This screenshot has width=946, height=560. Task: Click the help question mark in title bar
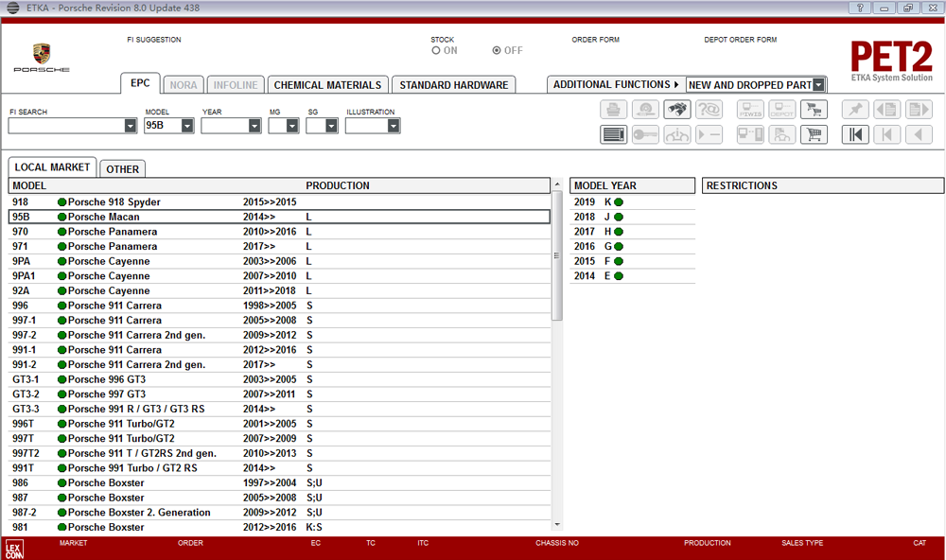860,8
